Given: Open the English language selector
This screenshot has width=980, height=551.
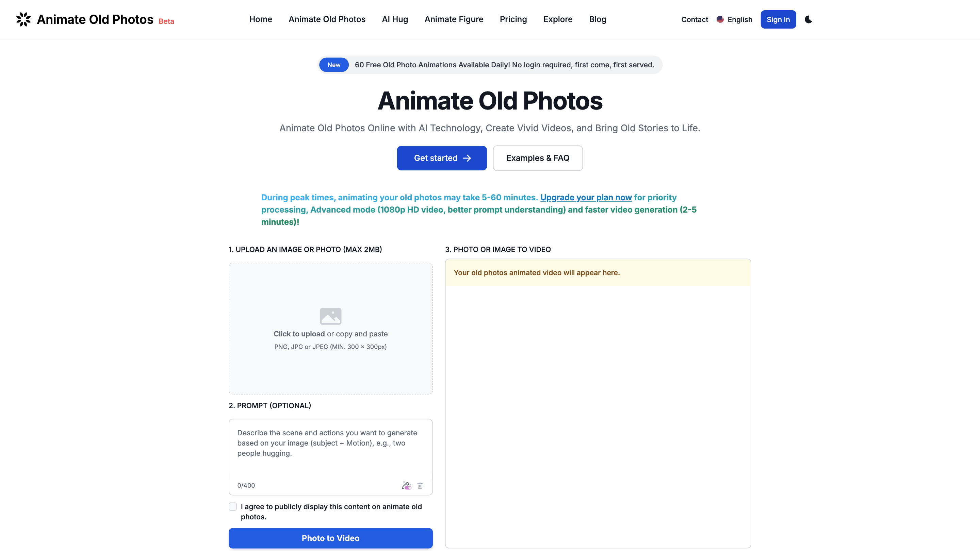Looking at the screenshot, I should pos(739,19).
